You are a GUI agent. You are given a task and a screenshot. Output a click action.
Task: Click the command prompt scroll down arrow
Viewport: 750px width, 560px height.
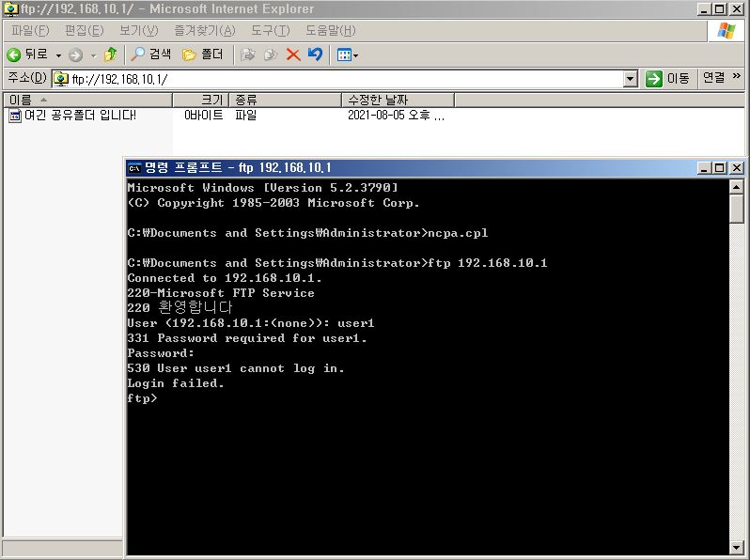pyautogui.click(x=737, y=547)
